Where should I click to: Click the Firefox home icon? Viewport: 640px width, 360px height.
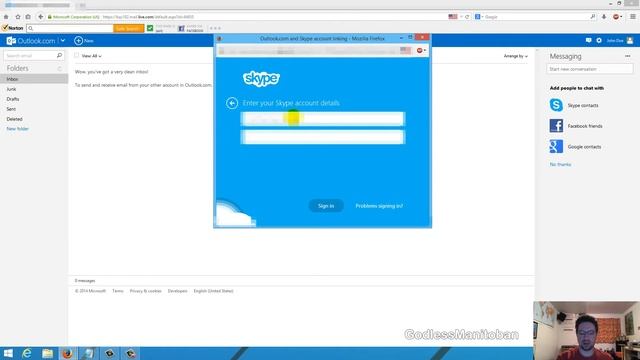coord(6,17)
